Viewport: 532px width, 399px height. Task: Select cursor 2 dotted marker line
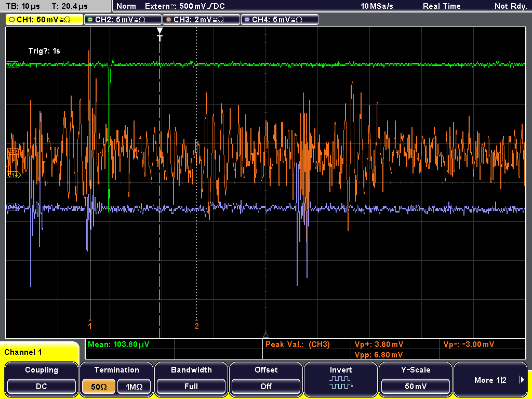coord(197,177)
